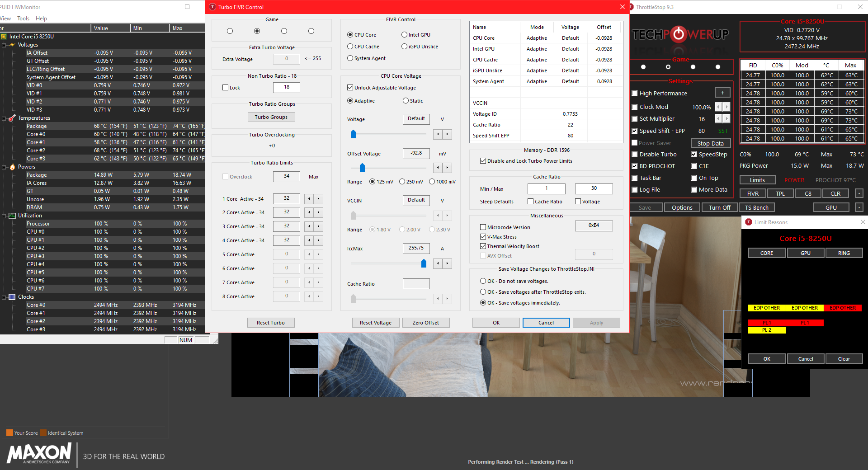The height and width of the screenshot is (470, 868).
Task: Click the FIVR button in ThrottleStop
Action: click(x=753, y=193)
